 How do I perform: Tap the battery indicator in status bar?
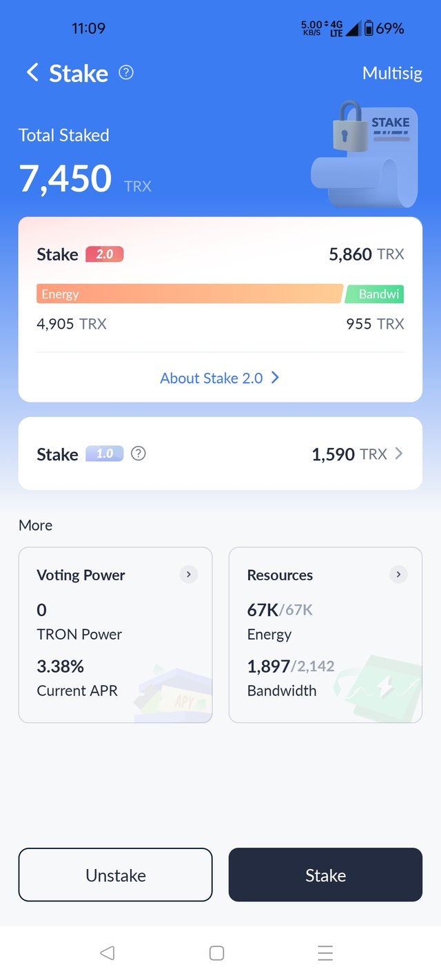369,28
